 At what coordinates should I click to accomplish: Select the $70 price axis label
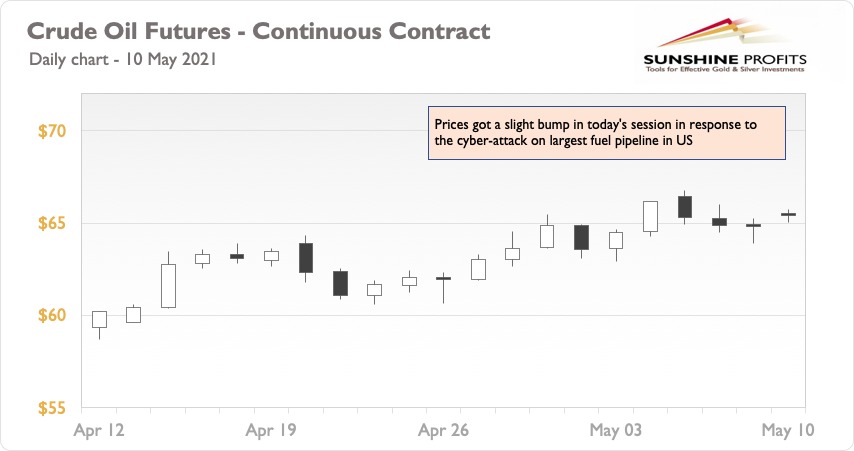pyautogui.click(x=52, y=131)
